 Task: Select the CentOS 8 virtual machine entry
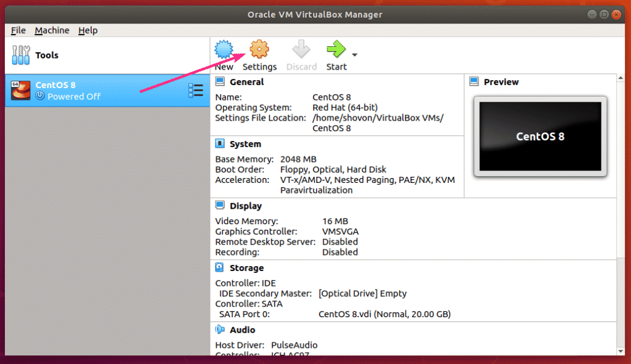(107, 91)
